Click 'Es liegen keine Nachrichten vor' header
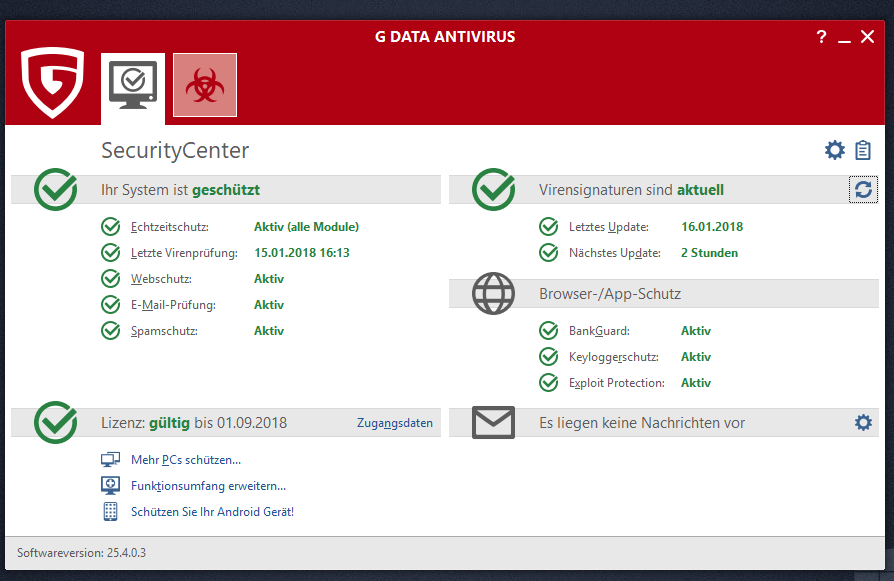 point(642,423)
